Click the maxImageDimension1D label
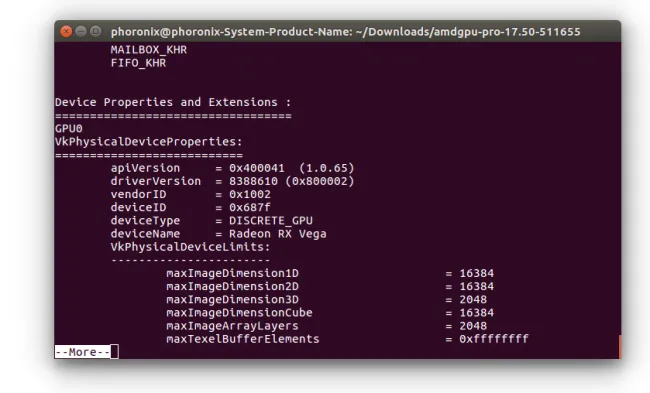 pos(232,274)
